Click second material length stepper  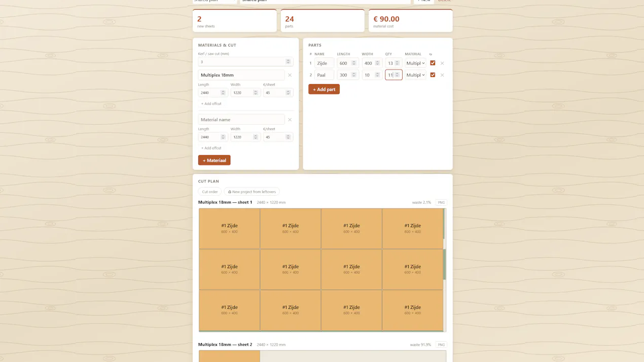coord(223,137)
